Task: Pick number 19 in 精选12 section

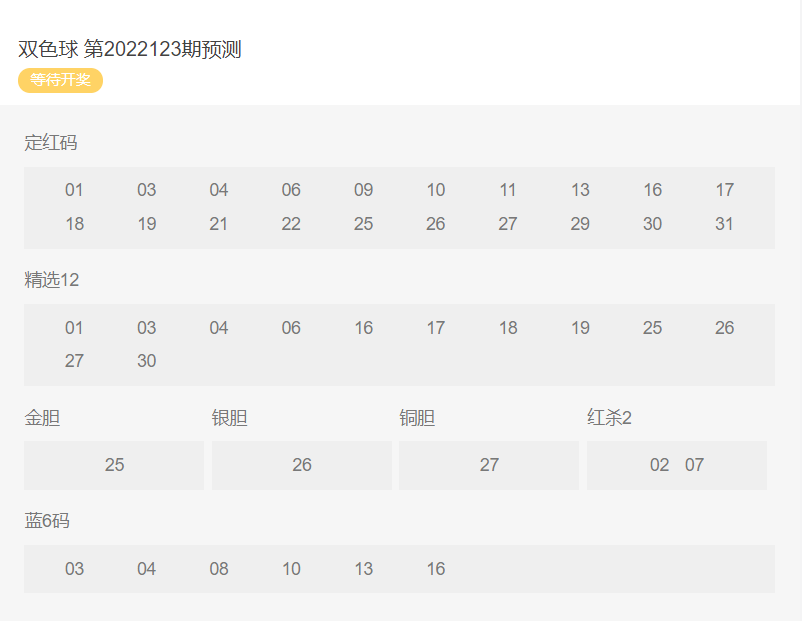Action: point(580,328)
